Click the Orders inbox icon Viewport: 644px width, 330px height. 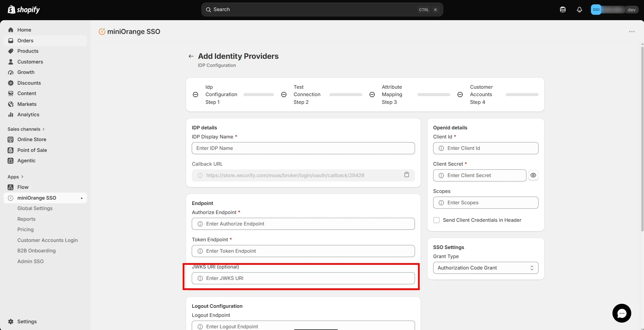pos(11,41)
